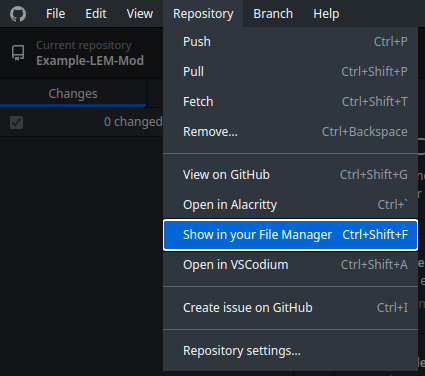Image resolution: width=425 pixels, height=376 pixels.
Task: Click the GitHub Desktop logo icon
Action: pos(18,14)
